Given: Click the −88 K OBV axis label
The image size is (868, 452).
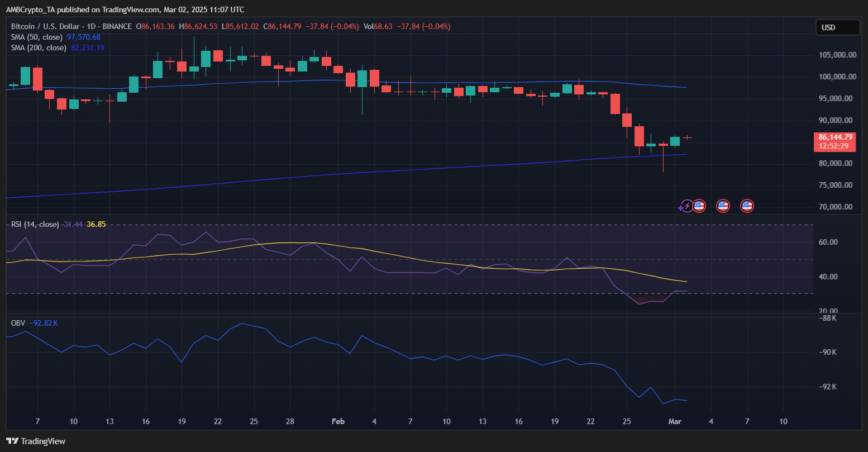Looking at the screenshot, I should pos(828,318).
